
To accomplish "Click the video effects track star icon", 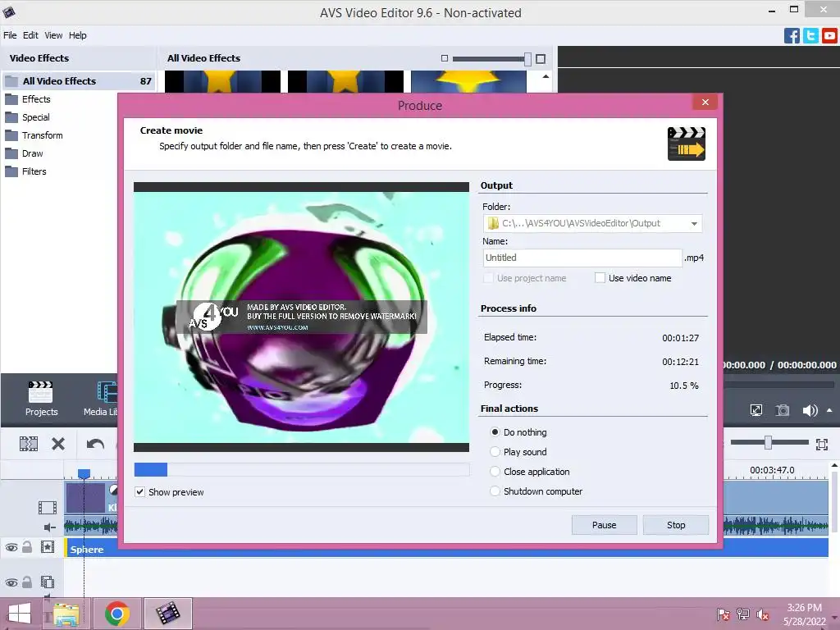I will tap(48, 547).
